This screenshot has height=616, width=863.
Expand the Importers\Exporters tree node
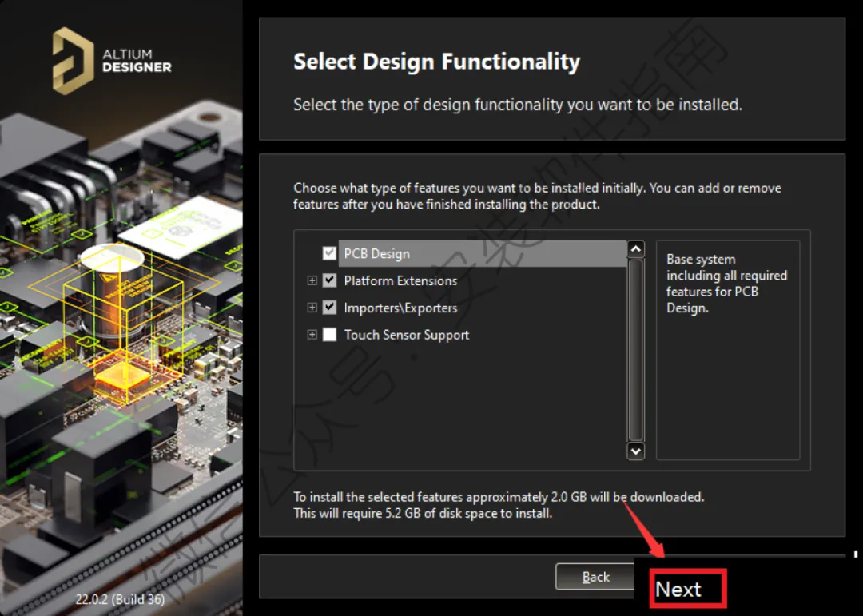(x=312, y=307)
